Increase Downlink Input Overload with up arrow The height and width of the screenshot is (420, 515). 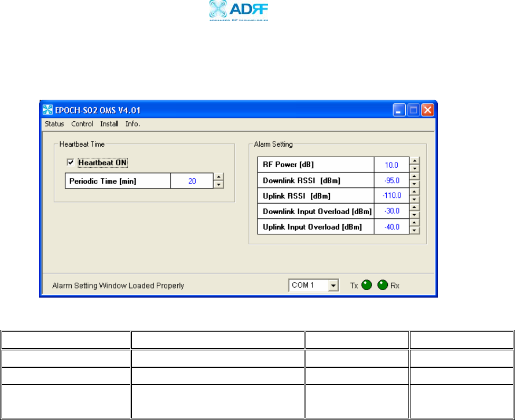click(415, 207)
